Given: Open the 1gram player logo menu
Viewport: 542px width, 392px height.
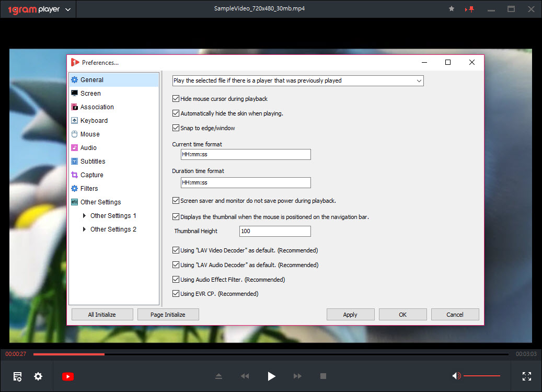Looking at the screenshot, I should [x=39, y=9].
